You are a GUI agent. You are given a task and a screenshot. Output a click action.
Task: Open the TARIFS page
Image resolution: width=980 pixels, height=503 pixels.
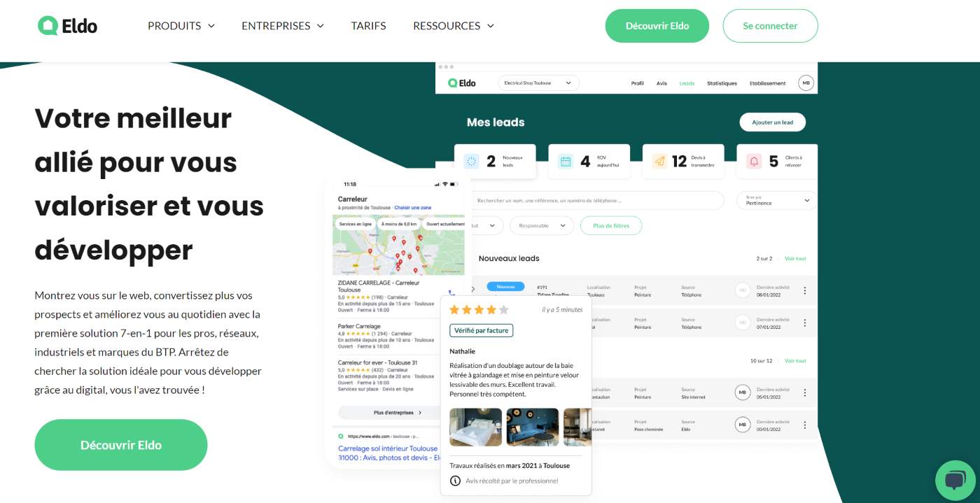[368, 26]
